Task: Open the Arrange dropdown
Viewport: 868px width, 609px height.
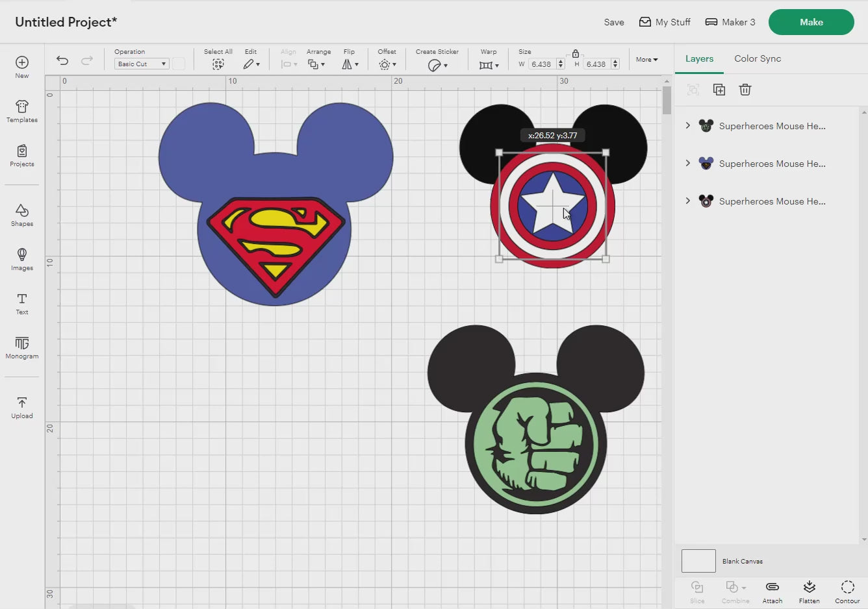Action: 316,64
